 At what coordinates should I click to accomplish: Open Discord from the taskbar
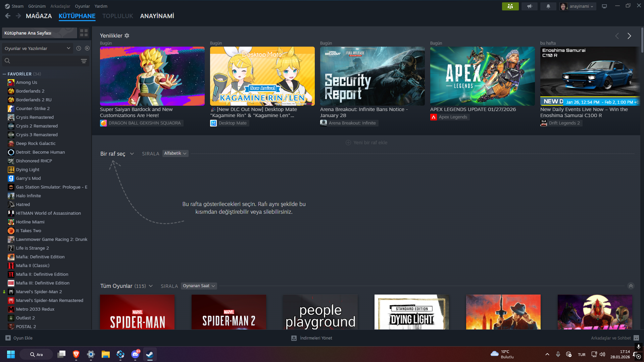coord(135,354)
